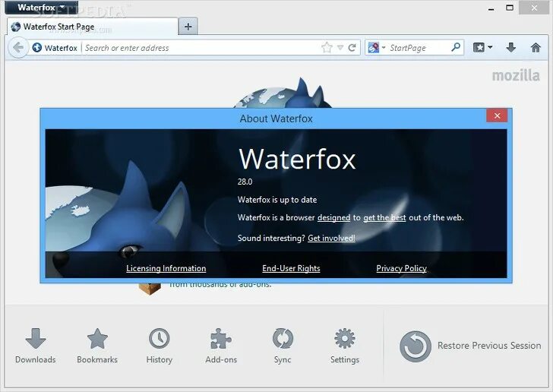Open the Waterfox application menu button

pyautogui.click(x=41, y=8)
